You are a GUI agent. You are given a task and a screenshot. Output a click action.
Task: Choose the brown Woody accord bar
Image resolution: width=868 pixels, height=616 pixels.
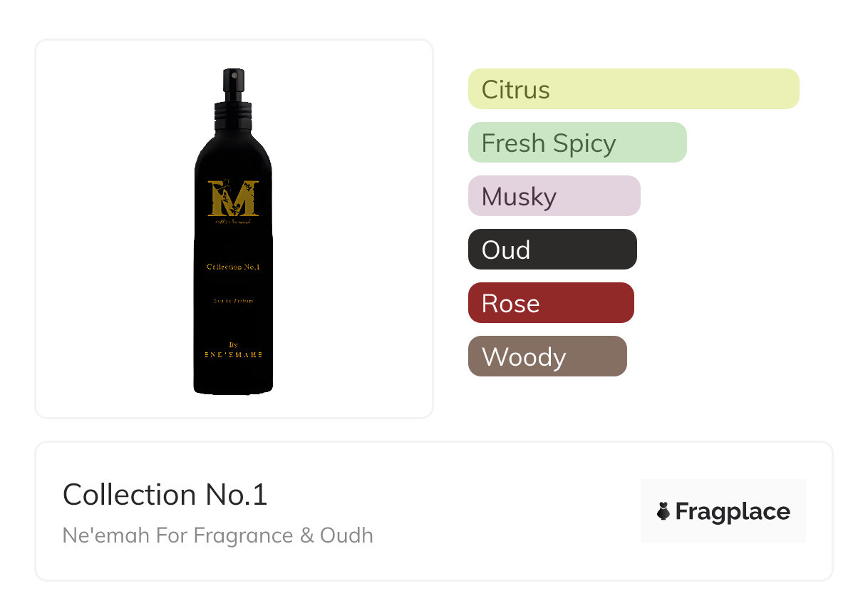coord(547,356)
